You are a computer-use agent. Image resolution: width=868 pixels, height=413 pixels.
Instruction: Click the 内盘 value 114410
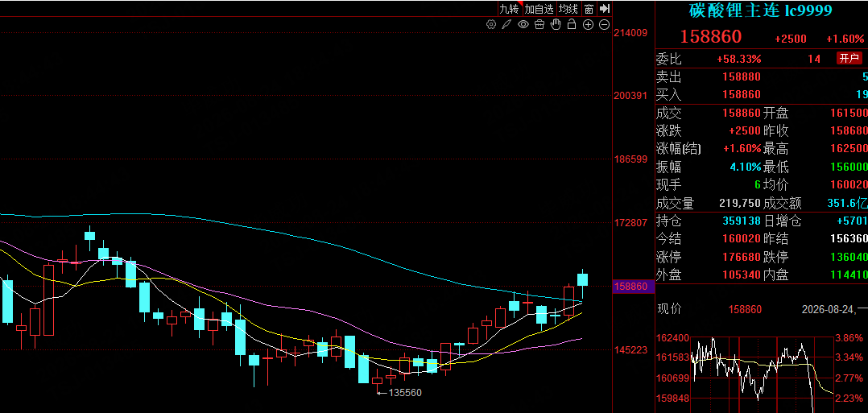click(x=848, y=275)
